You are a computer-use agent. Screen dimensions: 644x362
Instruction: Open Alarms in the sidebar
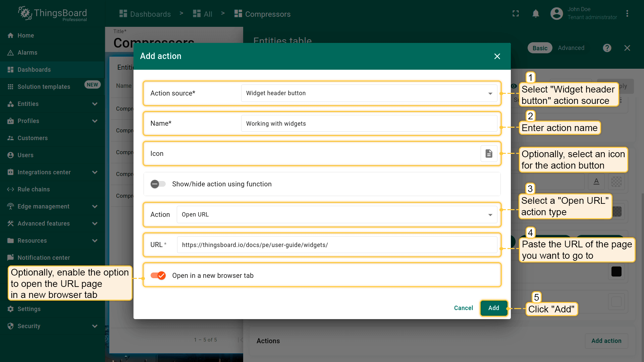[28, 53]
